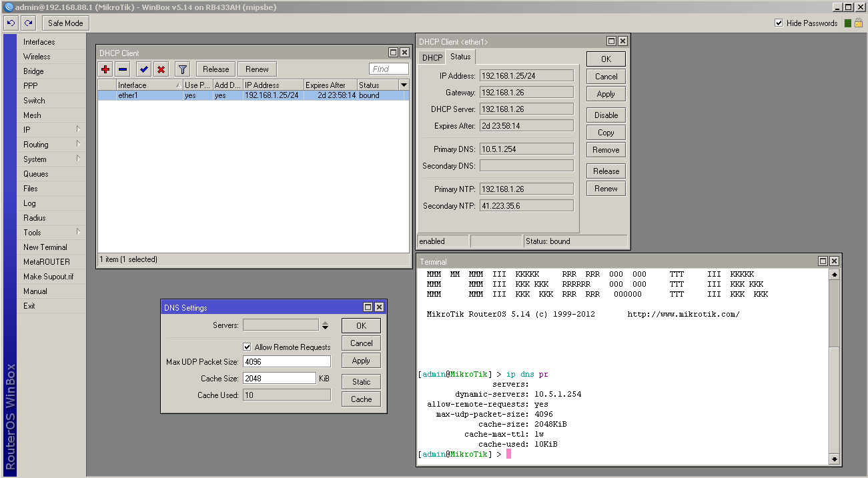Click the Redo arrow in WinBox toolbar
The image size is (868, 478).
(x=28, y=23)
